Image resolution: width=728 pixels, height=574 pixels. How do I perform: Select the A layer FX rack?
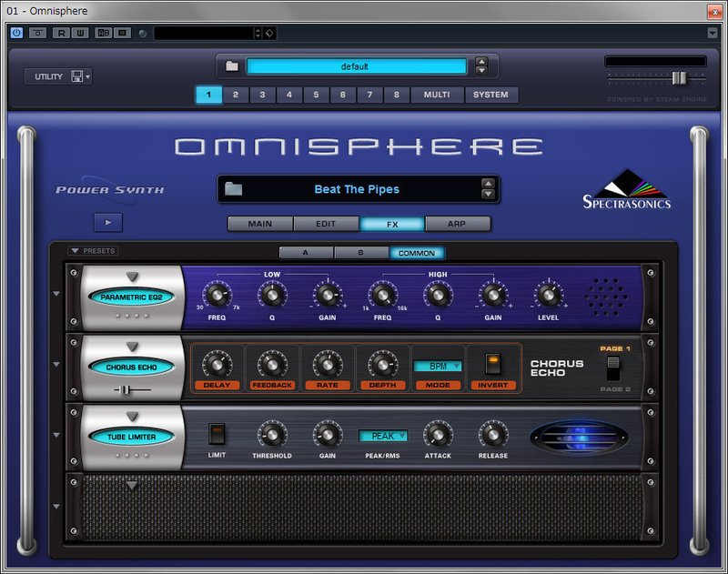(x=306, y=252)
